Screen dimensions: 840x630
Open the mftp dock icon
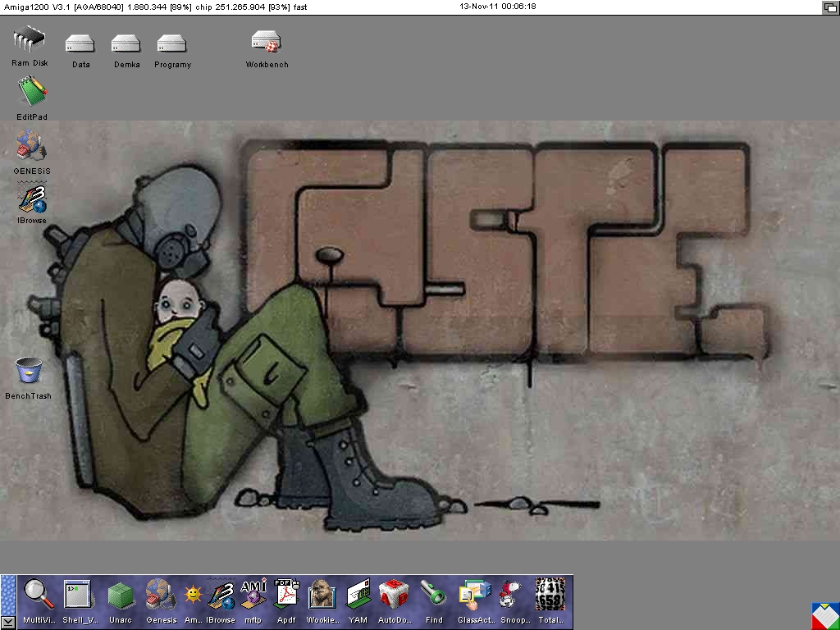coord(253,594)
